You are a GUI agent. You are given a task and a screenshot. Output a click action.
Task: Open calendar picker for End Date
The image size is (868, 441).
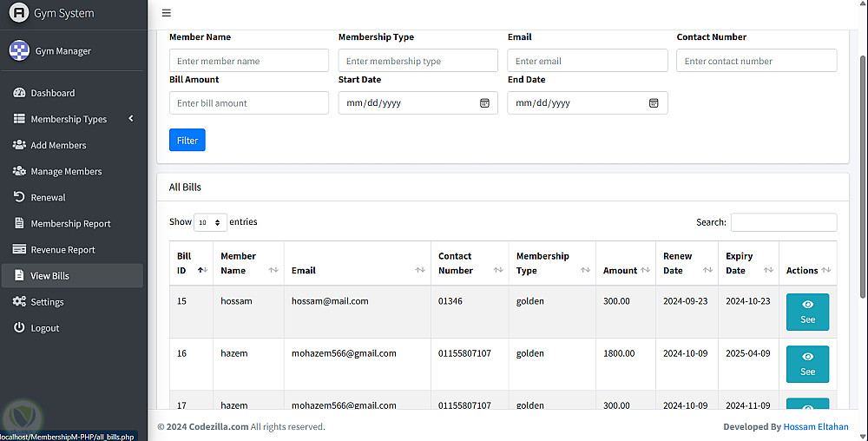point(654,103)
